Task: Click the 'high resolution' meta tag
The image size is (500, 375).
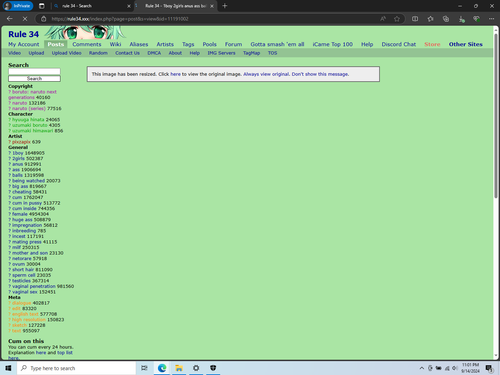Action: (29, 320)
